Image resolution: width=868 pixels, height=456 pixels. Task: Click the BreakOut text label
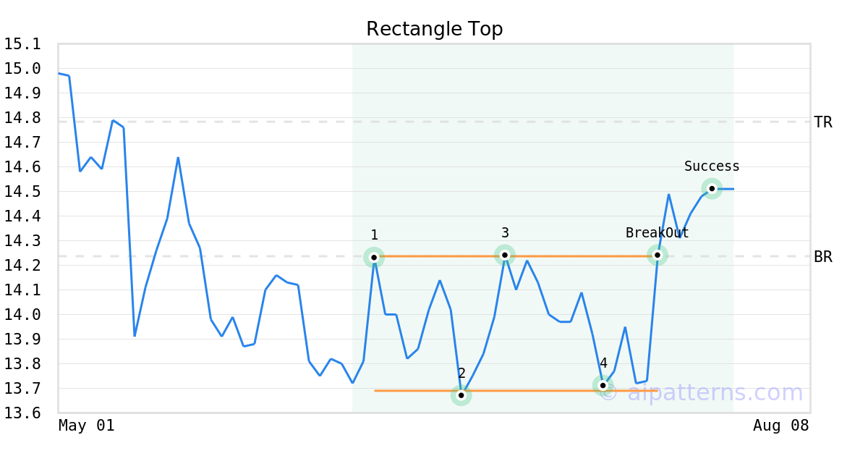coord(657,233)
